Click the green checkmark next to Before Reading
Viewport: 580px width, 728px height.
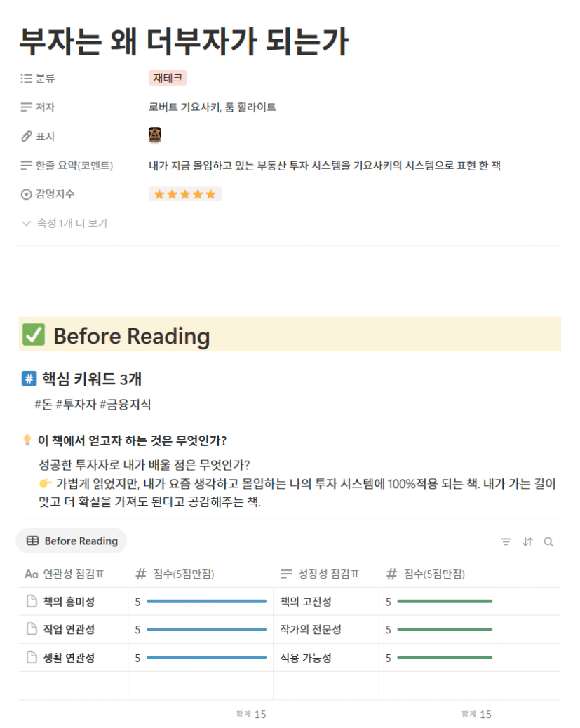[34, 335]
